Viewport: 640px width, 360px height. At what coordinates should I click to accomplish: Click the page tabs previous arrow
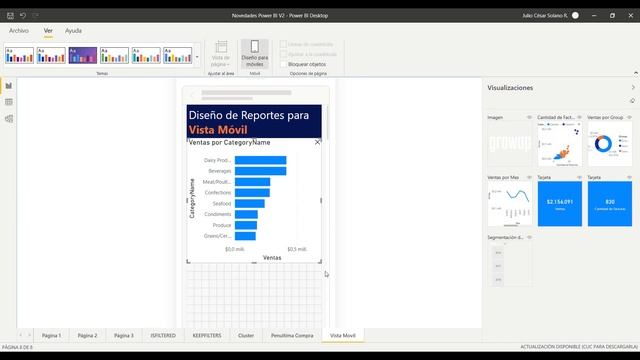tap(20, 335)
